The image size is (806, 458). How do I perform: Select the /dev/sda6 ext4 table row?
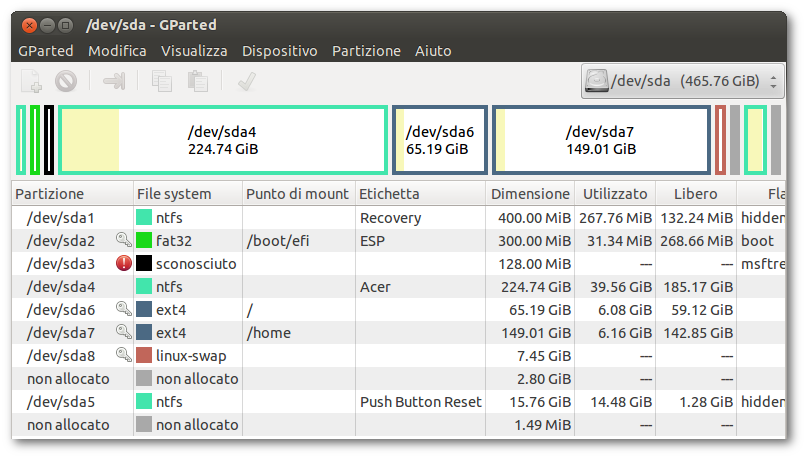coord(300,309)
